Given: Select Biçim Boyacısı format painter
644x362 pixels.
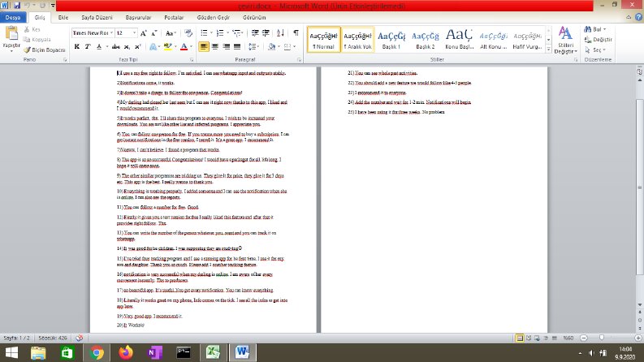Looking at the screenshot, I should pyautogui.click(x=45, y=50).
